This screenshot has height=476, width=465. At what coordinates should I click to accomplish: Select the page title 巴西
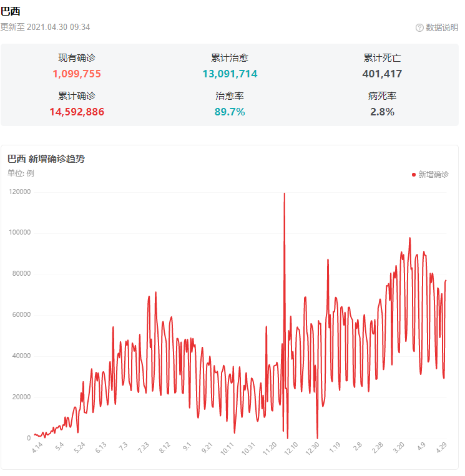click(11, 11)
